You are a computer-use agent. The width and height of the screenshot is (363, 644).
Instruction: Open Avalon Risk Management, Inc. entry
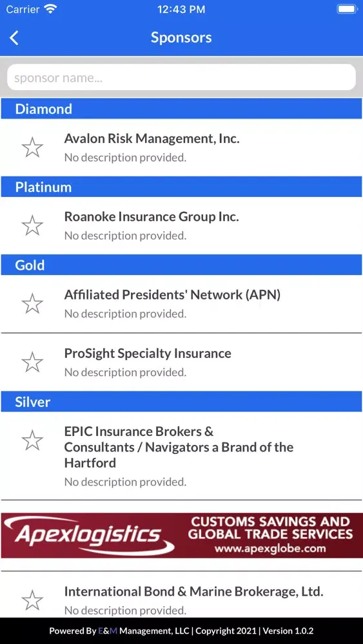click(182, 148)
